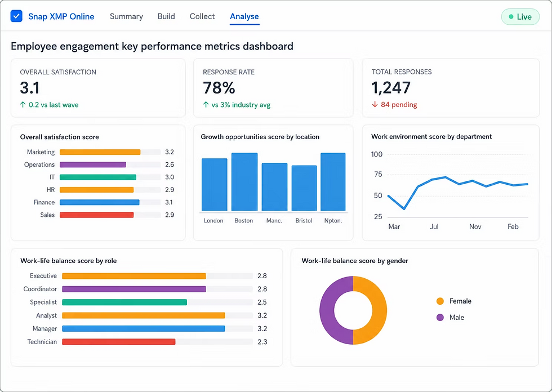Click the Work-life balance score by role title
Image resolution: width=552 pixels, height=392 pixels.
(x=69, y=261)
